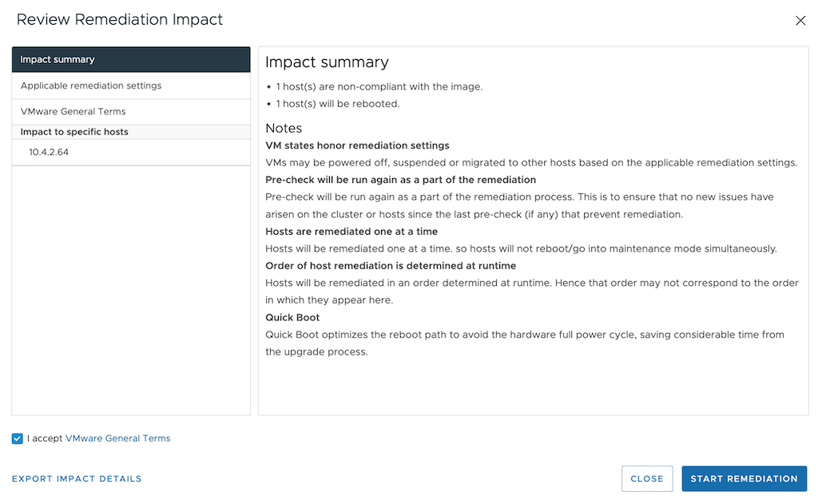Click the Notes heading
Screen dimensions: 818x504
[x=284, y=128]
